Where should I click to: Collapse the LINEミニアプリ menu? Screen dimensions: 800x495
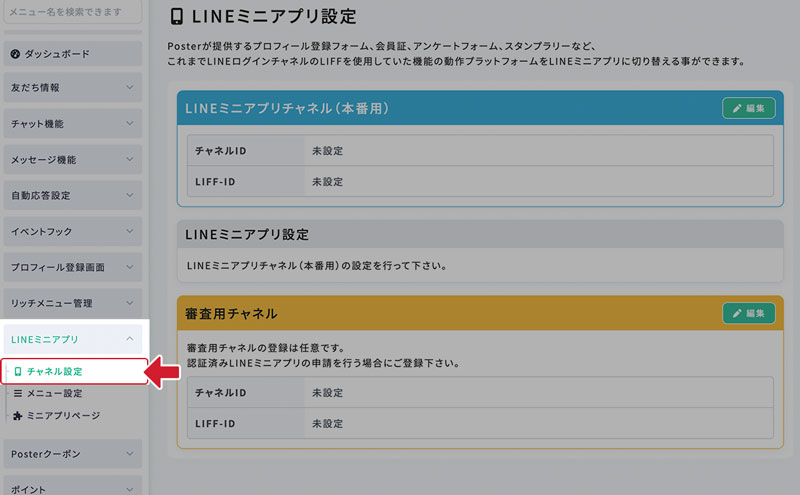coord(72,340)
